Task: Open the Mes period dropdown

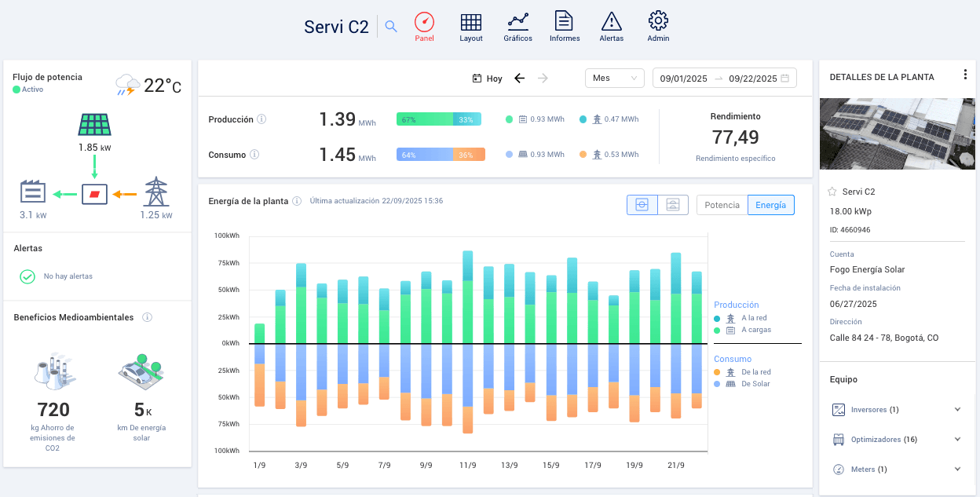Action: pyautogui.click(x=614, y=79)
